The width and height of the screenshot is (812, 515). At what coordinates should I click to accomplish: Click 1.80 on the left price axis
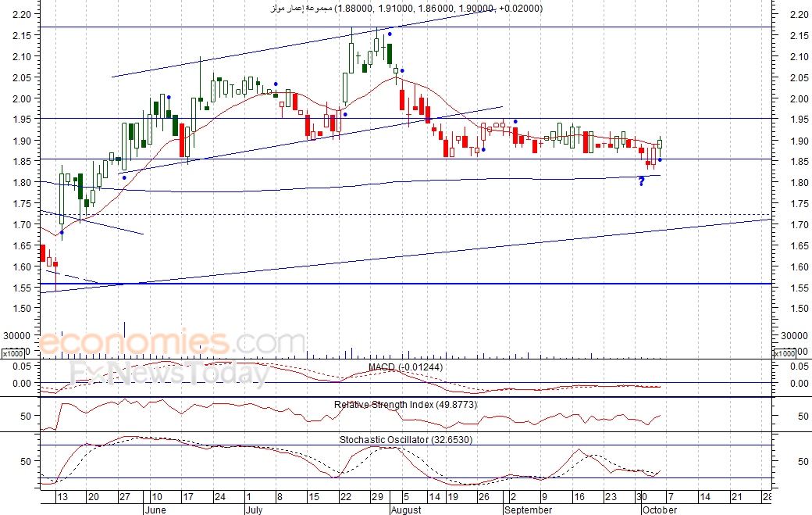point(22,182)
